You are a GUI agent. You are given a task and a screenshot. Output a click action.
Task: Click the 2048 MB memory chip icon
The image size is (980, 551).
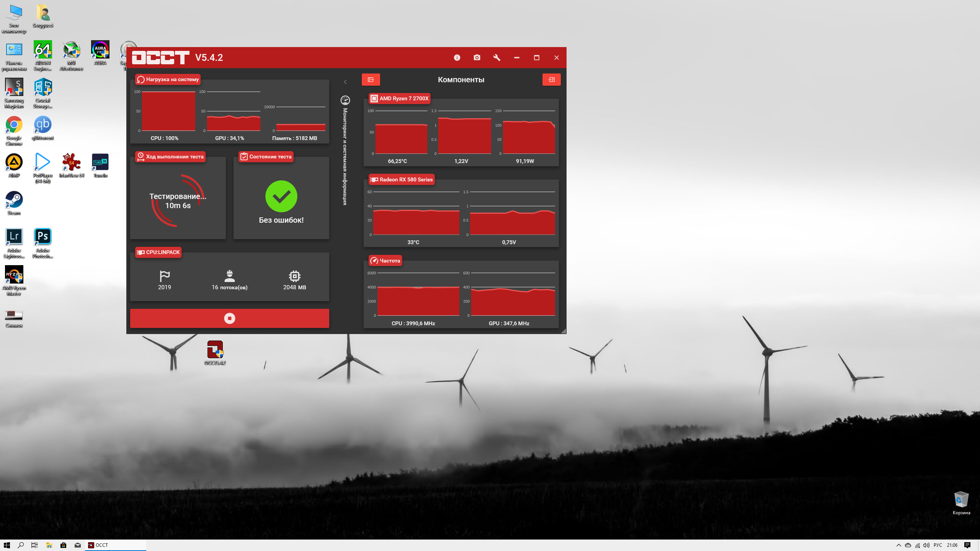294,276
